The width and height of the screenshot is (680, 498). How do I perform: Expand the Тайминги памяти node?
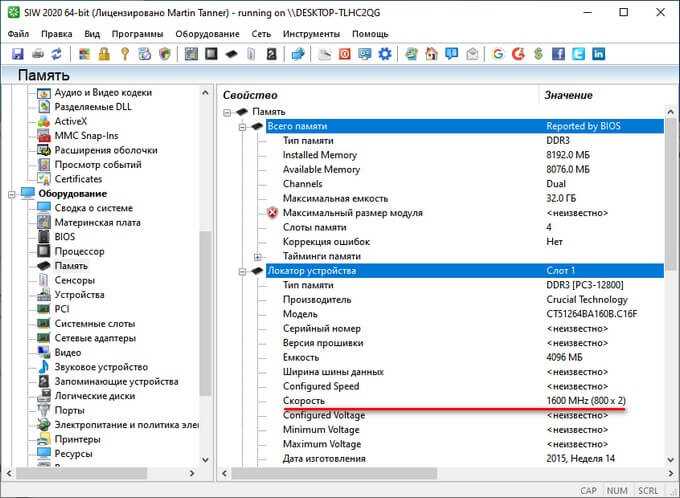(258, 256)
